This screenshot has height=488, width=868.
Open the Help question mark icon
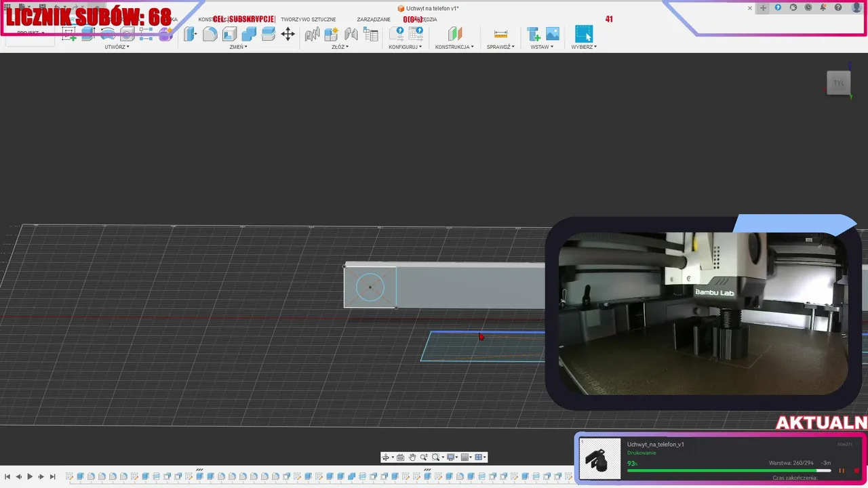click(839, 7)
